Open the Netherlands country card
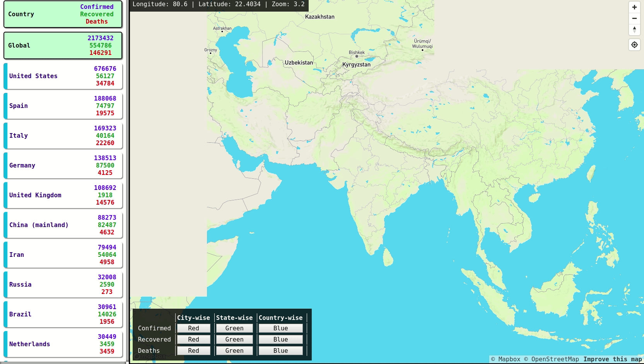Screen dimensions: 644x364 63,344
